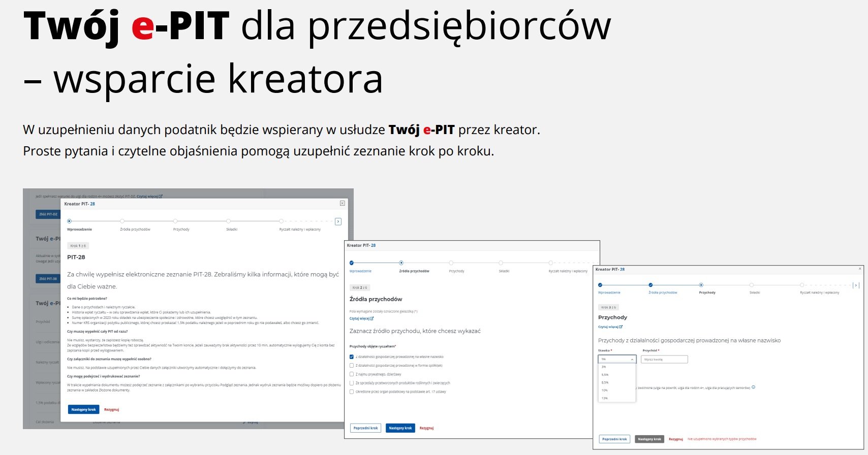Click the Przychód 'Wpisz kwotę' field
Viewport: 868px width, 455px height.
(664, 359)
